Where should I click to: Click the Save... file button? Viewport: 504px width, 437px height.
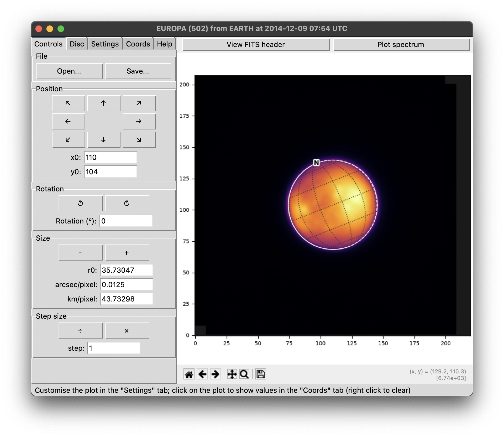[138, 71]
